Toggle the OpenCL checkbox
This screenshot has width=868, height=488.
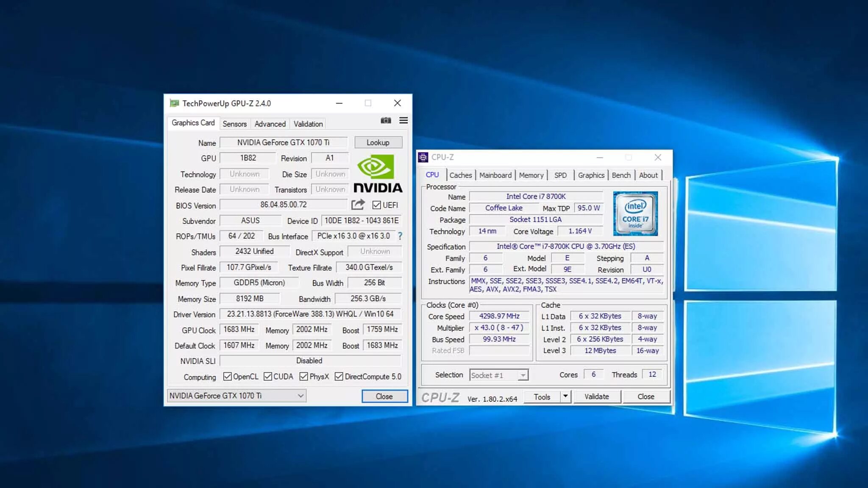click(x=228, y=376)
